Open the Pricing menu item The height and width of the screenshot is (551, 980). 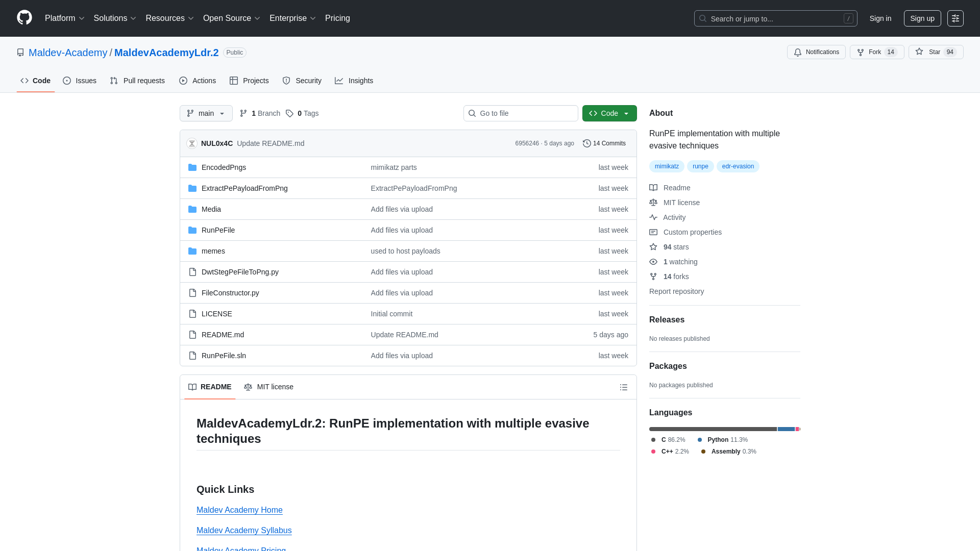point(337,18)
